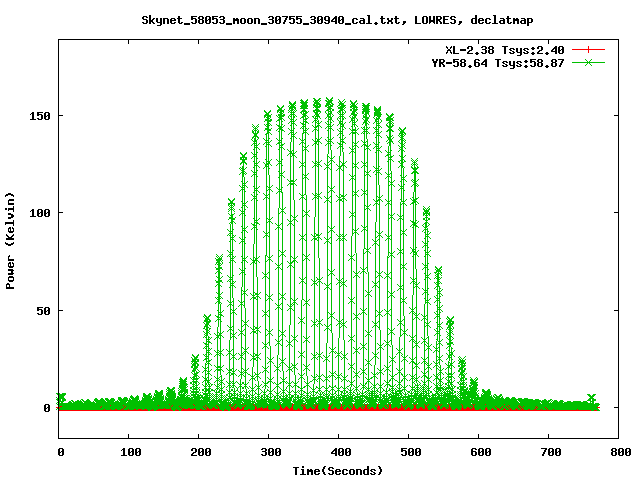640x480 pixels.
Task: Click y-axis tick label 150
Action: (x=40, y=116)
